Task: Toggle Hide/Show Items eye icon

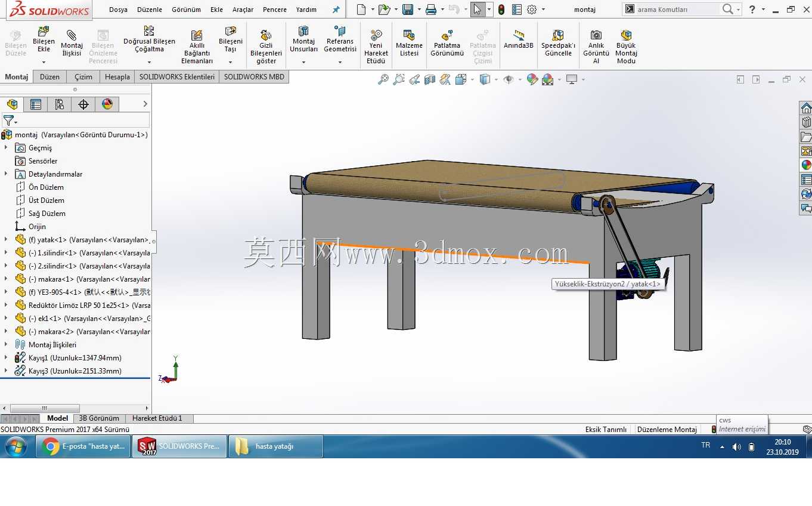Action: coord(508,79)
